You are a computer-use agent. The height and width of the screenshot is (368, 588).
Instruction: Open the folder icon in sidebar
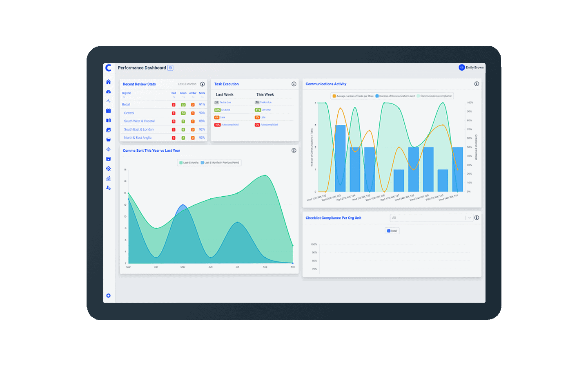pos(108,139)
